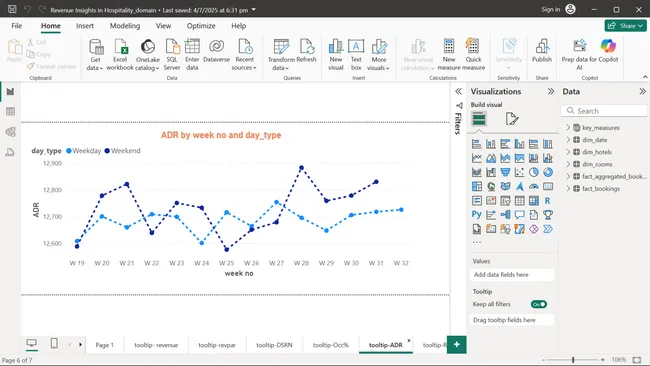Click Refresh in the Queries group
Image resolution: width=650 pixels, height=366 pixels.
coord(307,51)
